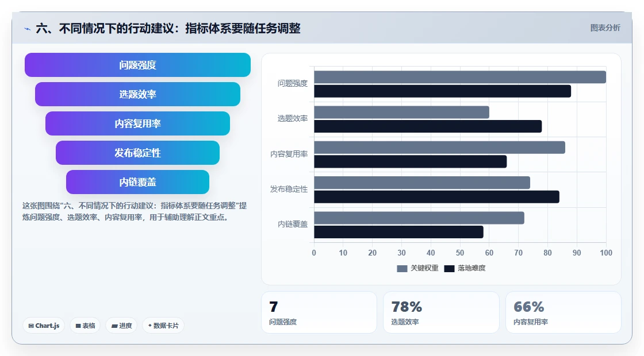Select the 内容复用率 funnel stage

137,123
